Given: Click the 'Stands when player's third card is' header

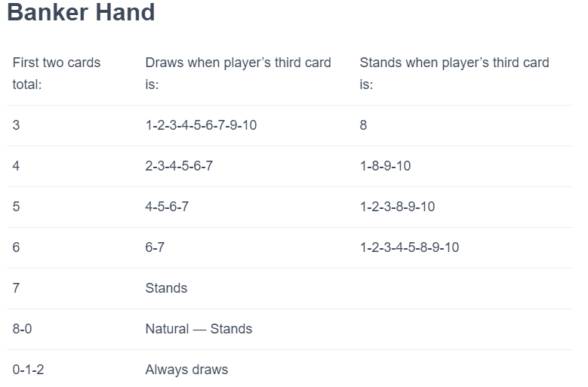Looking at the screenshot, I should coord(454,73).
